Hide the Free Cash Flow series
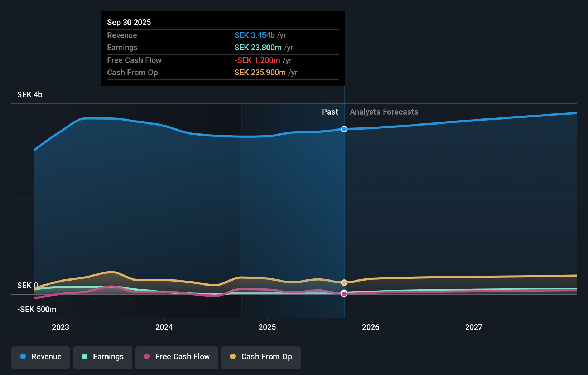The width and height of the screenshot is (588, 375). click(177, 357)
